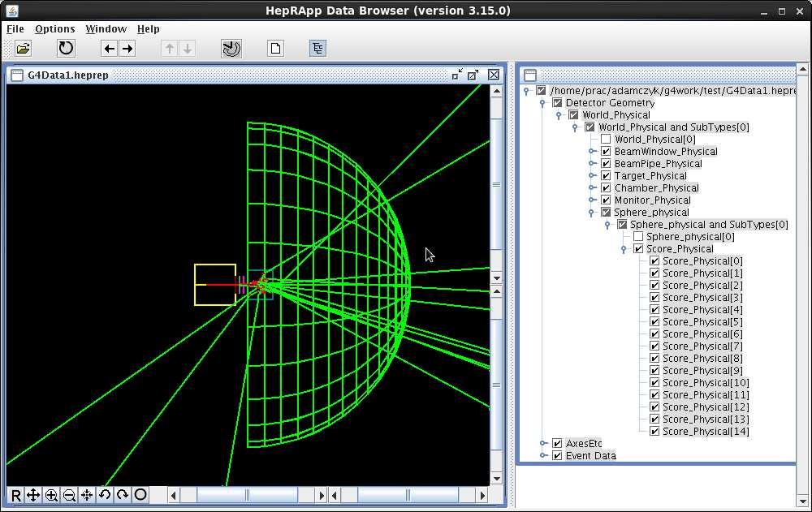Screen dimensions: 812x512
Task: Click the G4Data1.heprep window system icon
Action: pyautogui.click(x=17, y=75)
